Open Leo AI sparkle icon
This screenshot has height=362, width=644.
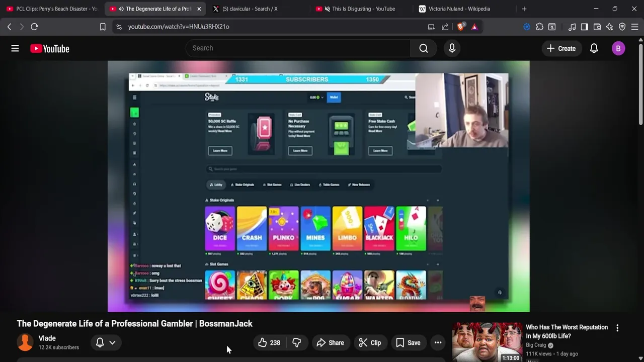coord(609,27)
